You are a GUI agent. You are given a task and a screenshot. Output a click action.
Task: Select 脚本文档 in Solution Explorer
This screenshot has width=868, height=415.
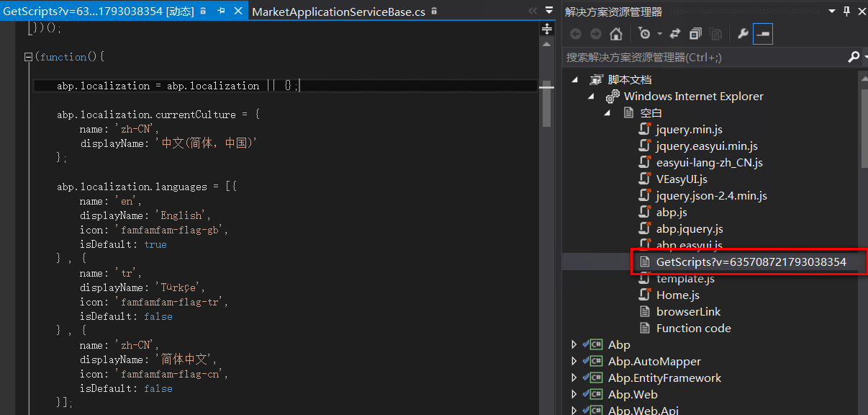click(630, 79)
